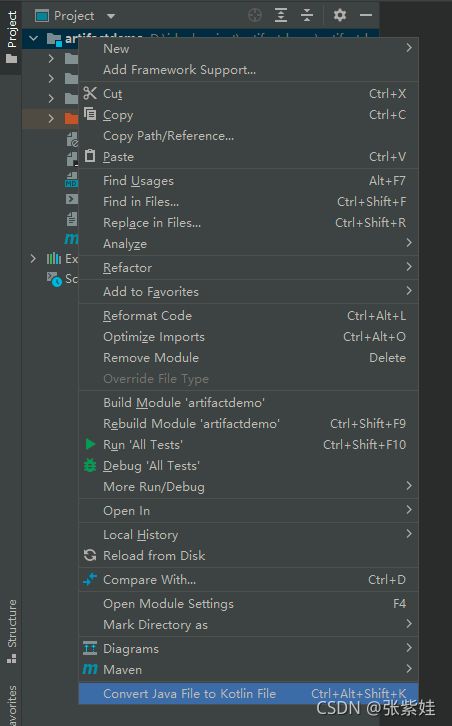The height and width of the screenshot is (726, 452).
Task: Choose Open Module Settings
Action: click(248, 604)
